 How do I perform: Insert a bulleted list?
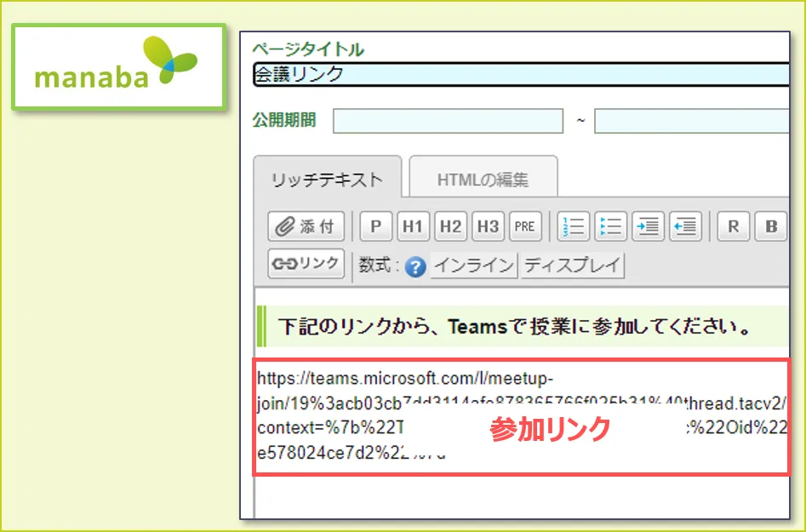[x=611, y=226]
